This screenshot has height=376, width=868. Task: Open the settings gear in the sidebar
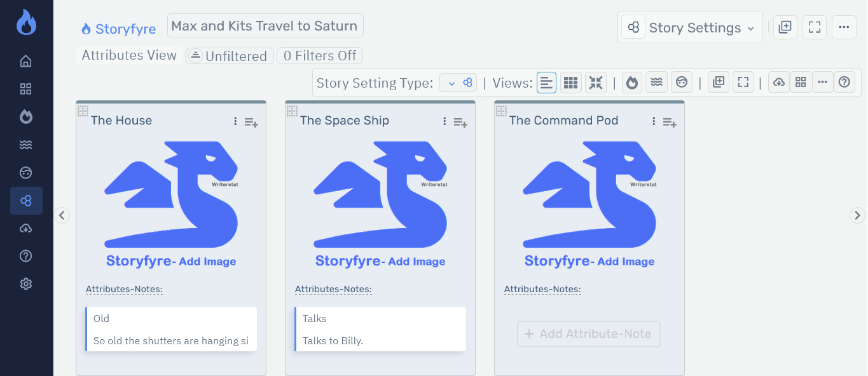(x=25, y=283)
